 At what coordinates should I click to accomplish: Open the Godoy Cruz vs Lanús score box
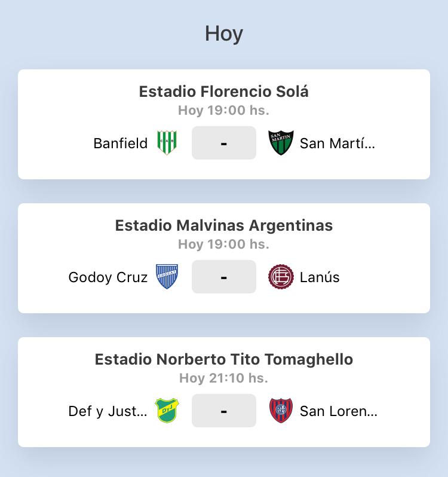(224, 277)
